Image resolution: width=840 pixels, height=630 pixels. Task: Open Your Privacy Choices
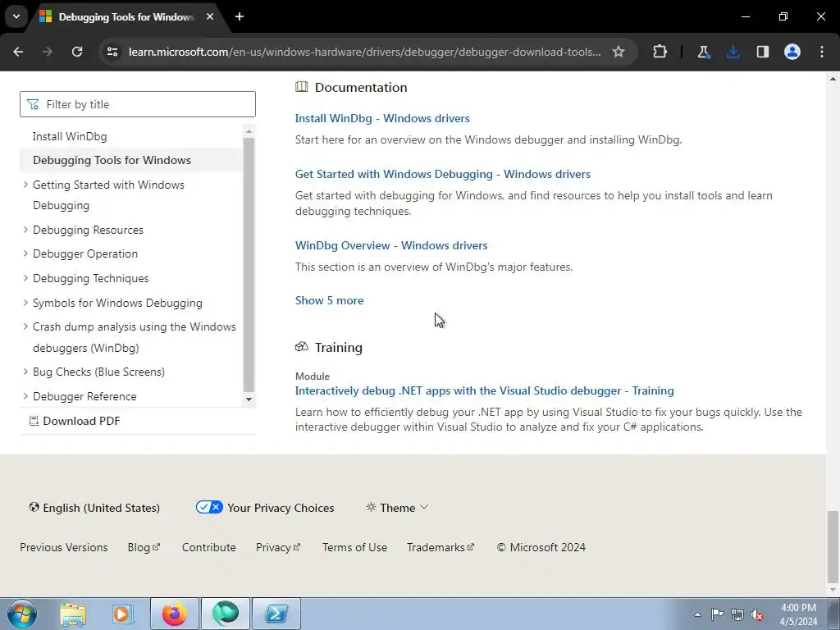[x=265, y=508]
